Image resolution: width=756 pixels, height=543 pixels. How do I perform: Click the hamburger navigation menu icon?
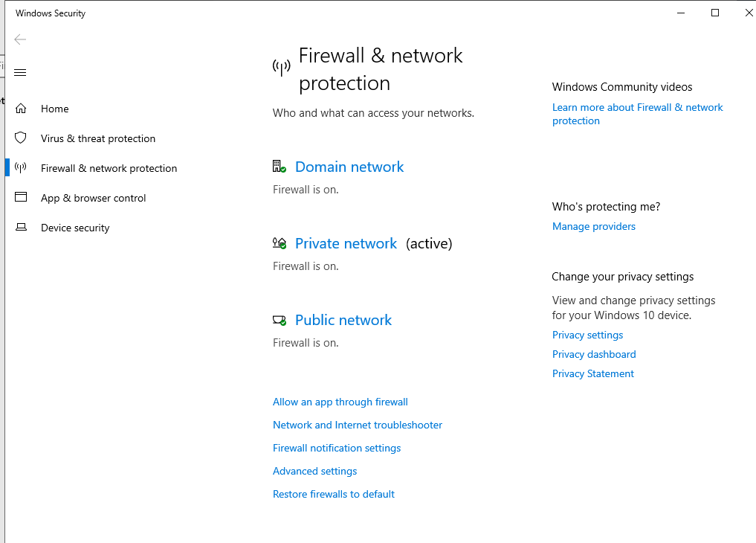pyautogui.click(x=20, y=72)
